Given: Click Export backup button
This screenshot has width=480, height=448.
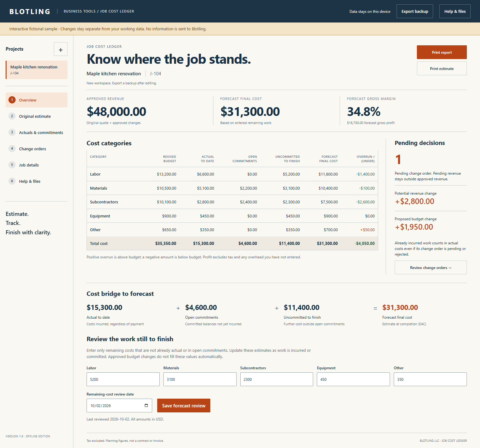Looking at the screenshot, I should (415, 11).
